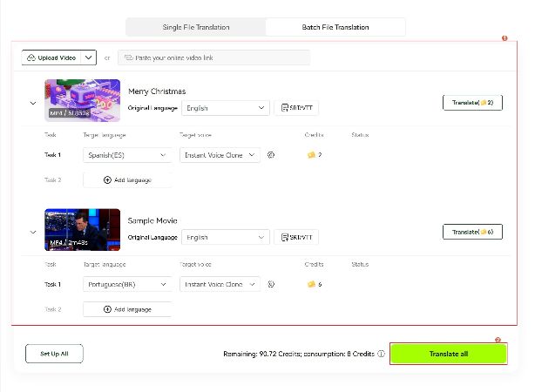Collapse the Sample Movie video section
The height and width of the screenshot is (392, 535).
[x=33, y=233]
